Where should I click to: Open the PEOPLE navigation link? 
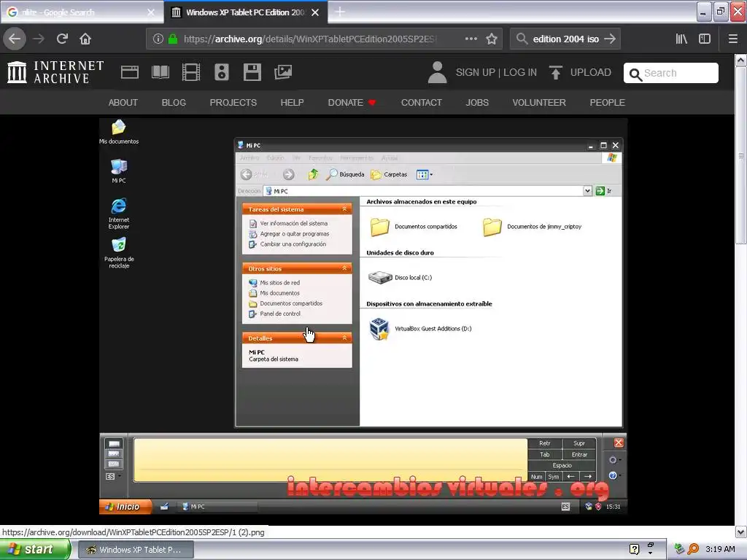tap(607, 102)
